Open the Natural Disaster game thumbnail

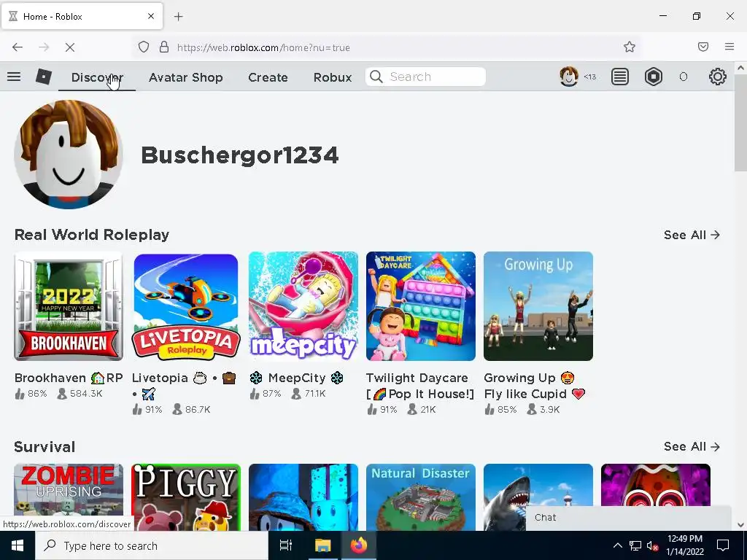coord(421,497)
